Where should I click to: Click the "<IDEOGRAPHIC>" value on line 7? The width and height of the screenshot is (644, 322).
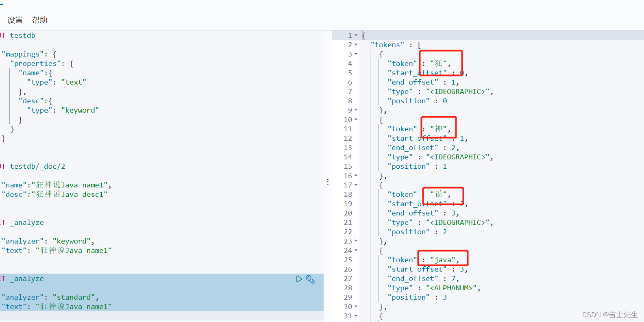[x=458, y=91]
